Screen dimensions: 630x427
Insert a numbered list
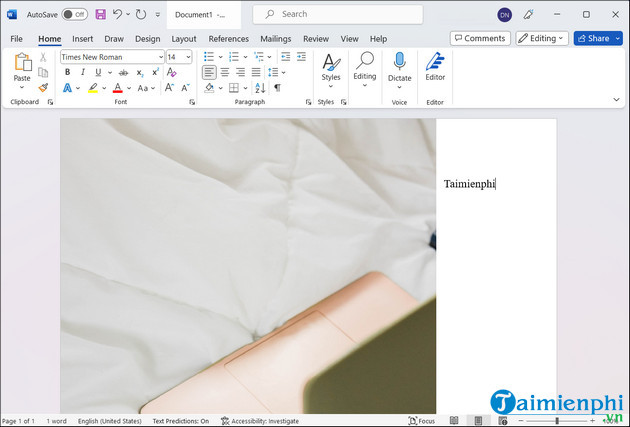tap(233, 57)
